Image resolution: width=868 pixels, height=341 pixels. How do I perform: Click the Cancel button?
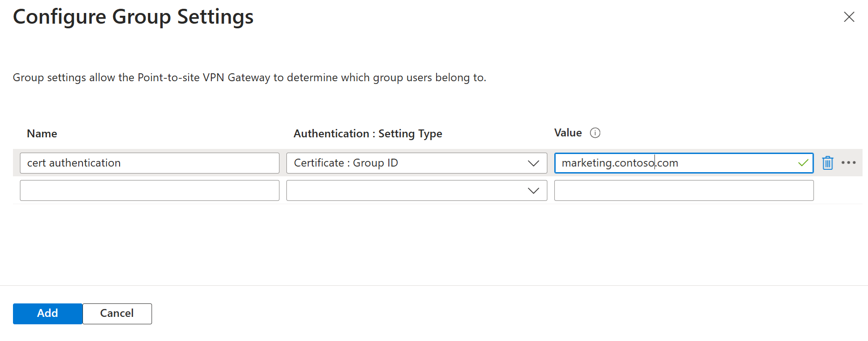(117, 314)
